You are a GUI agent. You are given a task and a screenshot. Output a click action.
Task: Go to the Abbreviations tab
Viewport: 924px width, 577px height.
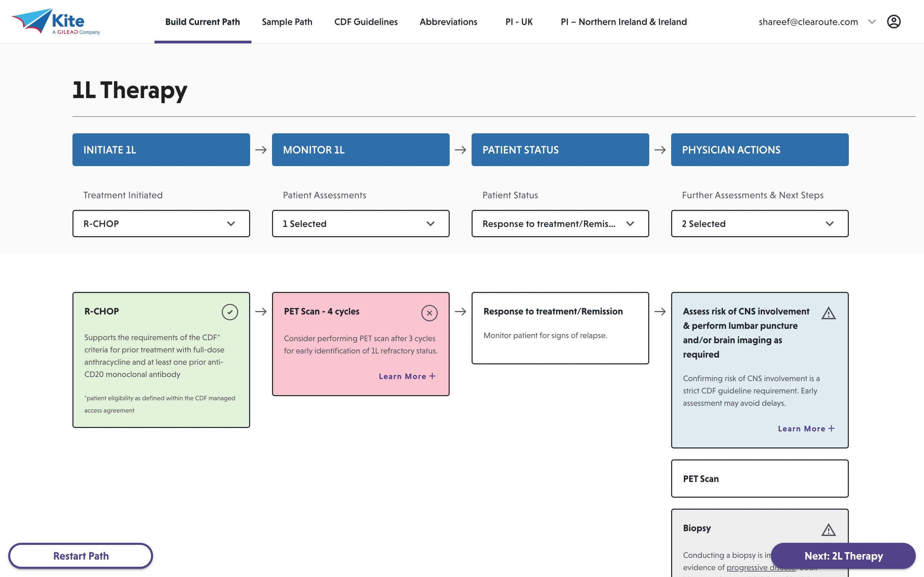(448, 22)
